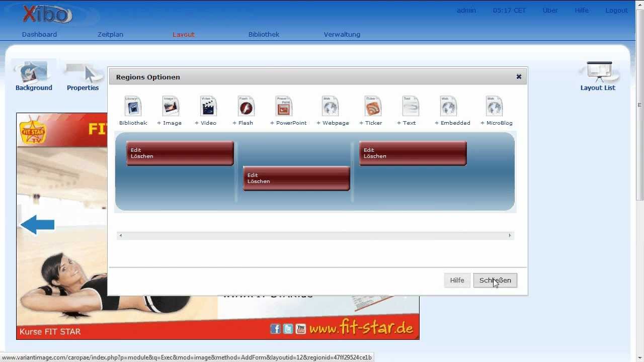Click the Kurse FIT STAR caption
Image resolution: width=644 pixels, height=362 pixels.
(50, 331)
